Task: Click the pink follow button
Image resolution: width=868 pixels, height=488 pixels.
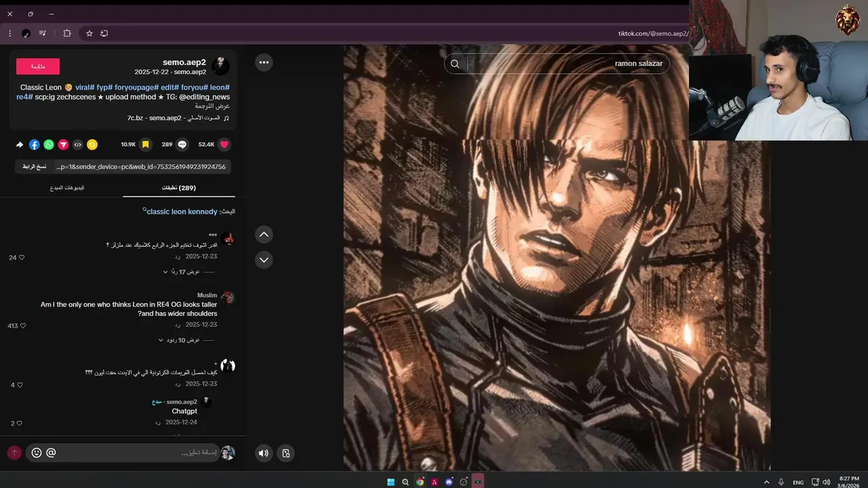Action: (x=38, y=66)
